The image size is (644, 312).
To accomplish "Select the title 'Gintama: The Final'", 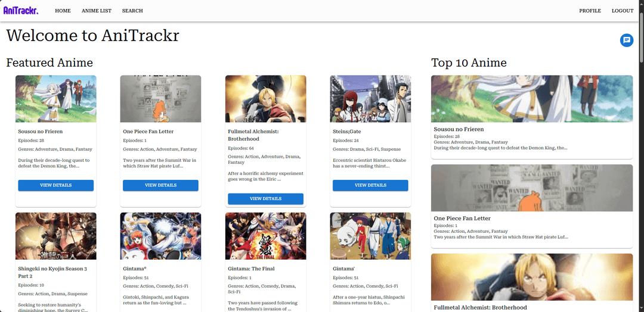I will pyautogui.click(x=251, y=269).
